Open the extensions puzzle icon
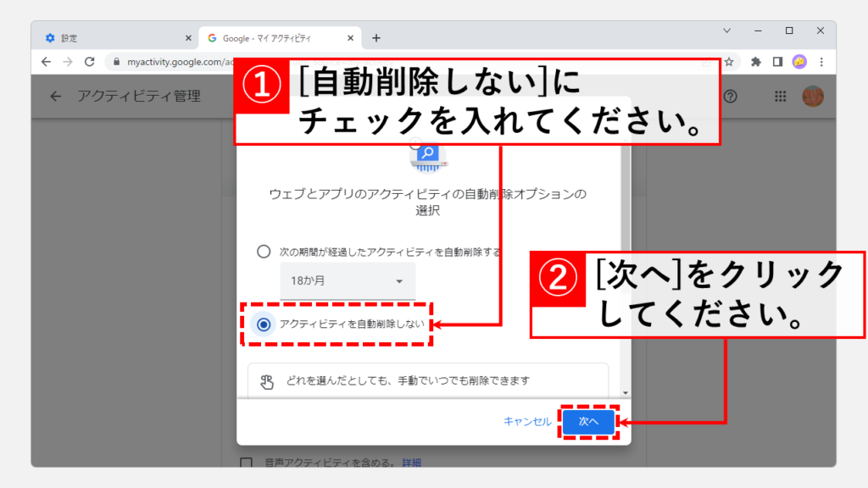Viewport: 868px width, 488px height. [755, 62]
